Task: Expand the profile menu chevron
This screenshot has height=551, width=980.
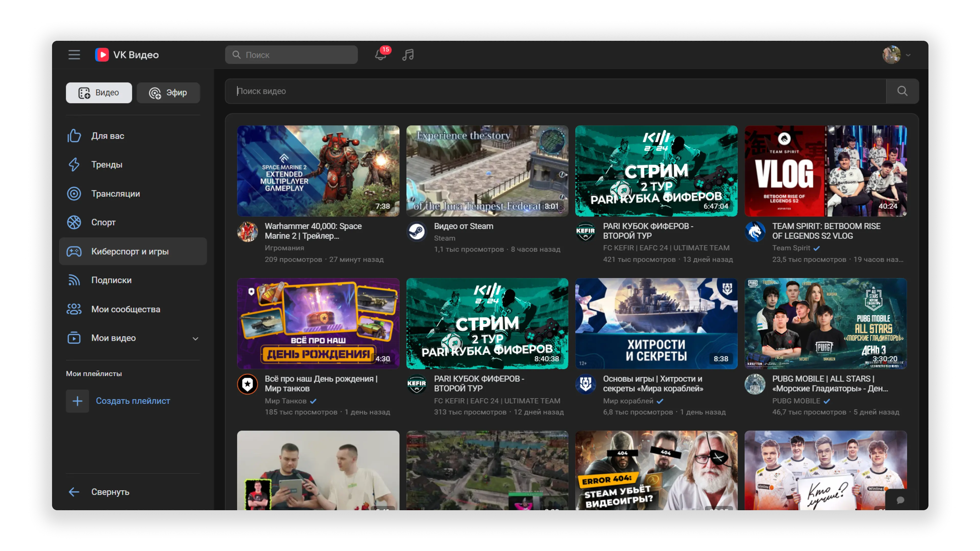Action: (x=908, y=55)
